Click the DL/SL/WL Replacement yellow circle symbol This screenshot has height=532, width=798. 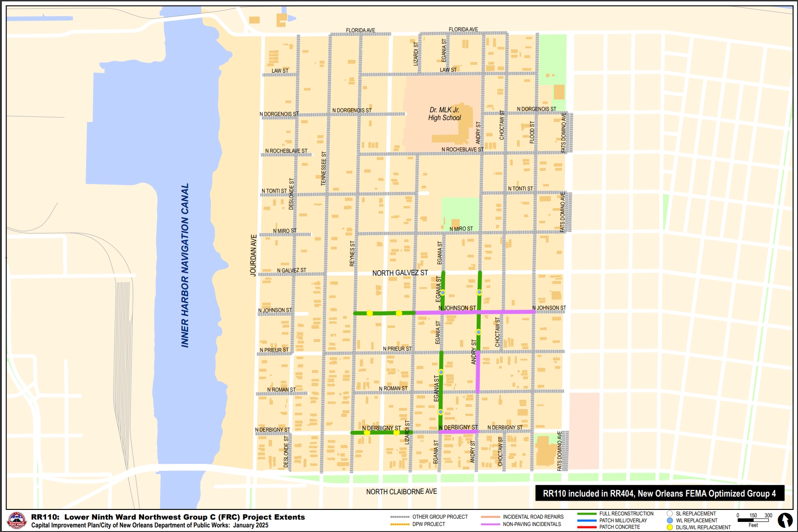coord(670,527)
